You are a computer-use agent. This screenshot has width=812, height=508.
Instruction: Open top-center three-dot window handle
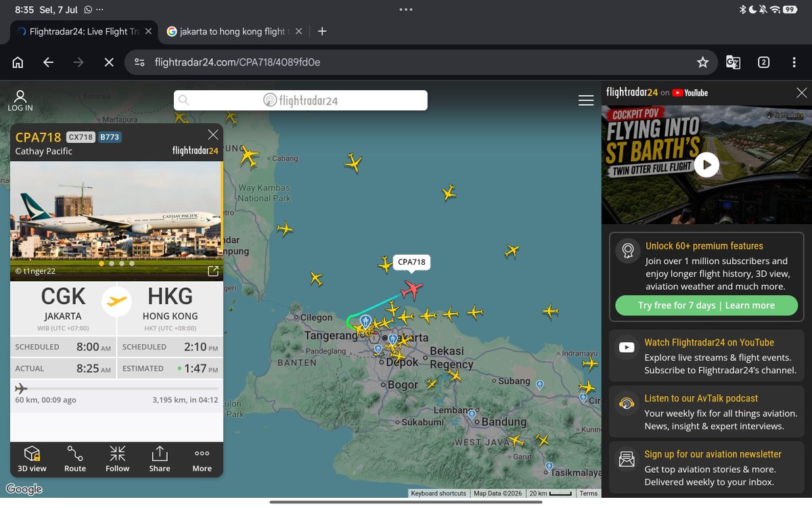click(406, 9)
